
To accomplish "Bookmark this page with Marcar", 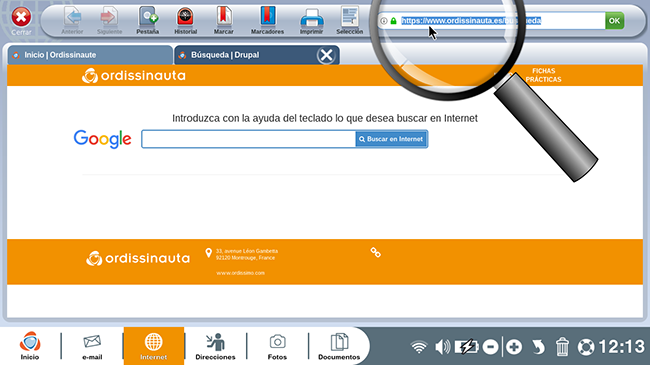I will pyautogui.click(x=224, y=20).
